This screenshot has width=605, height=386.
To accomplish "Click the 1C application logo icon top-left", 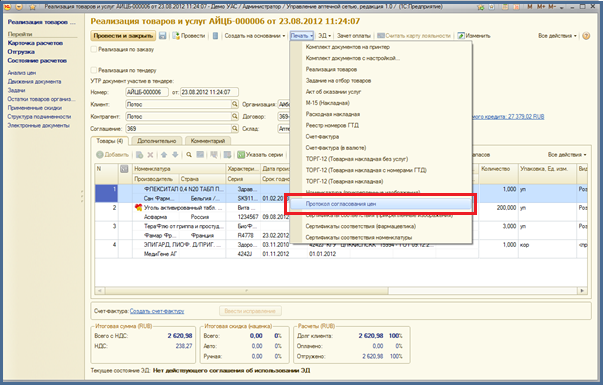I will point(7,7).
